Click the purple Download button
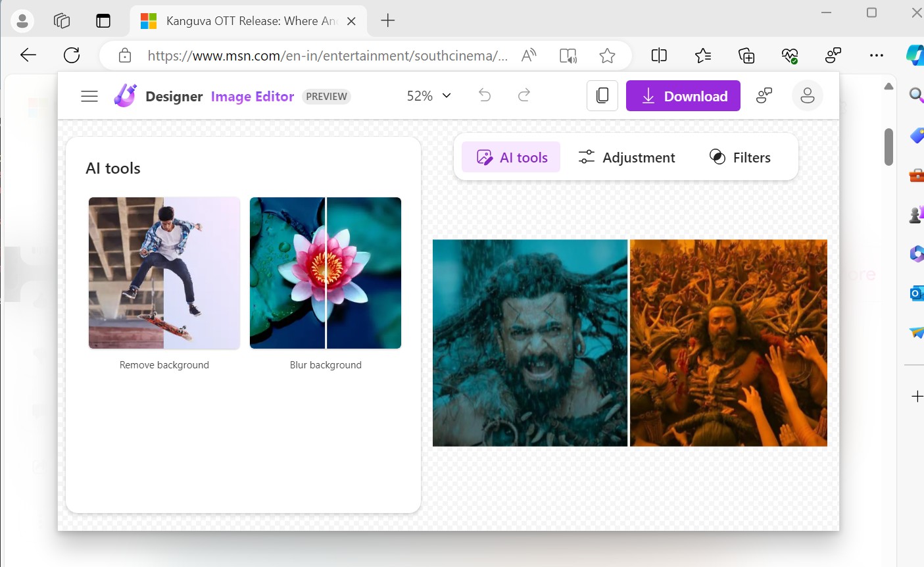924x567 pixels. tap(683, 95)
